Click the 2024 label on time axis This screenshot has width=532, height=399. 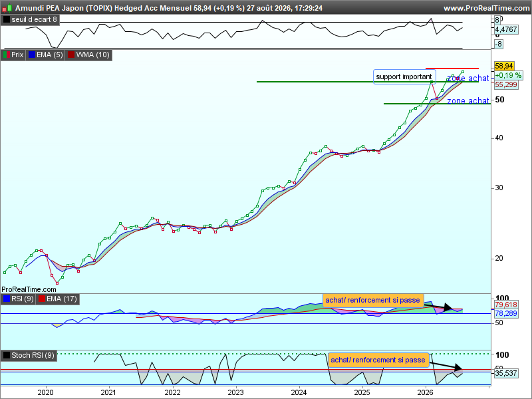[x=299, y=392]
